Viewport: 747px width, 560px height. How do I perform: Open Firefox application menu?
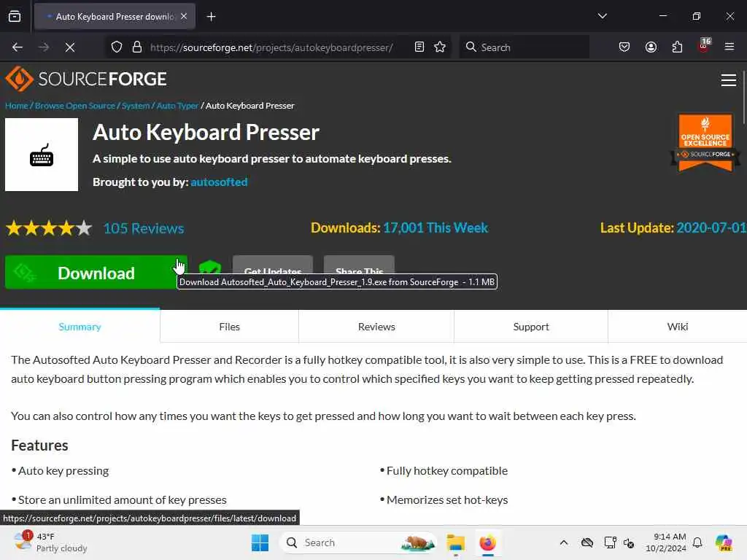coord(729,47)
